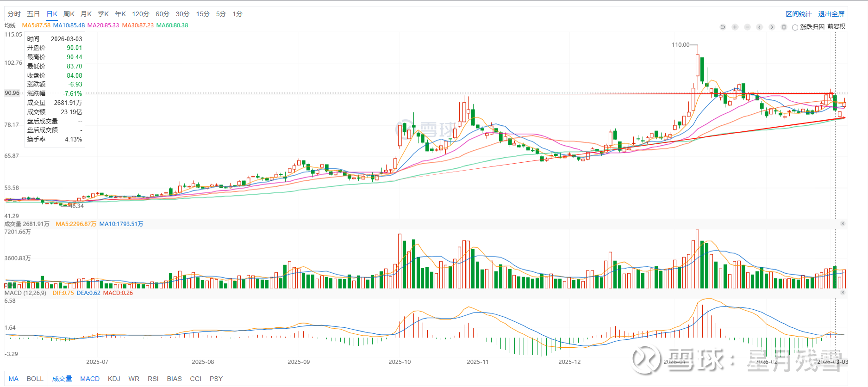The height and width of the screenshot is (387, 868).
Task: Choose the PSY indicator
Action: (216, 379)
